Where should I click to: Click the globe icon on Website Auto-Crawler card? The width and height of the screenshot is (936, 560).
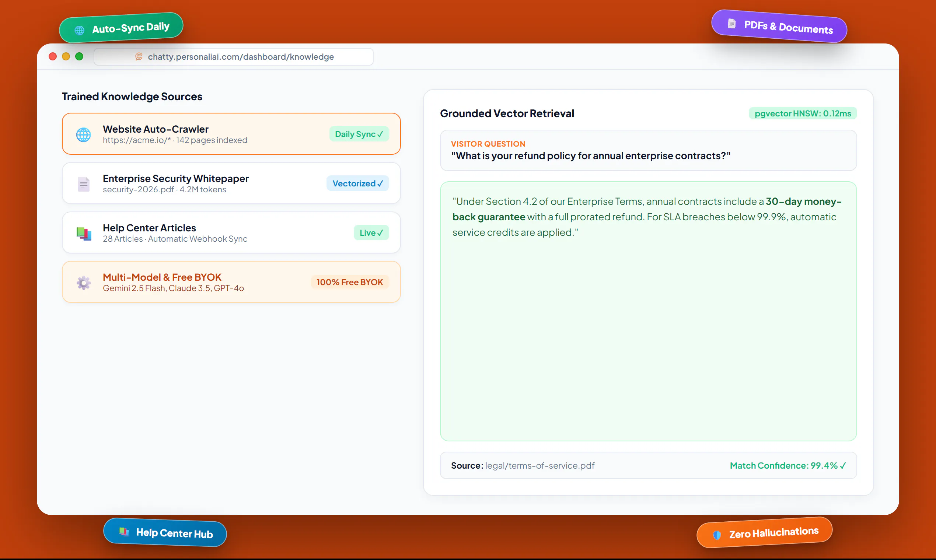[83, 134]
